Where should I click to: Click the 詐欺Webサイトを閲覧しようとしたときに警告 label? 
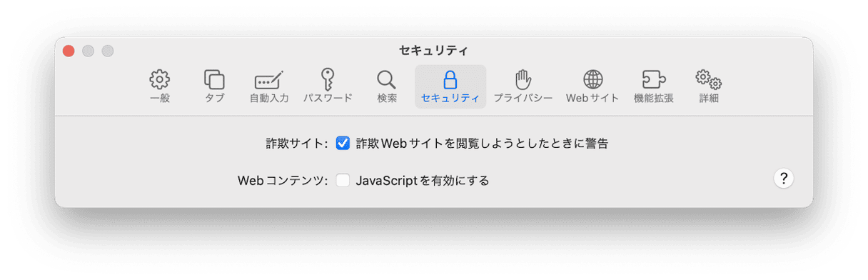[482, 143]
